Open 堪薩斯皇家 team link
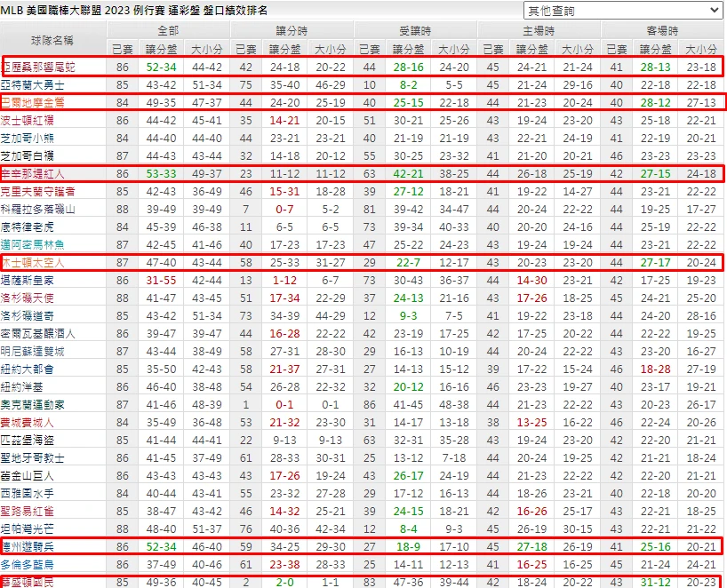 point(27,281)
